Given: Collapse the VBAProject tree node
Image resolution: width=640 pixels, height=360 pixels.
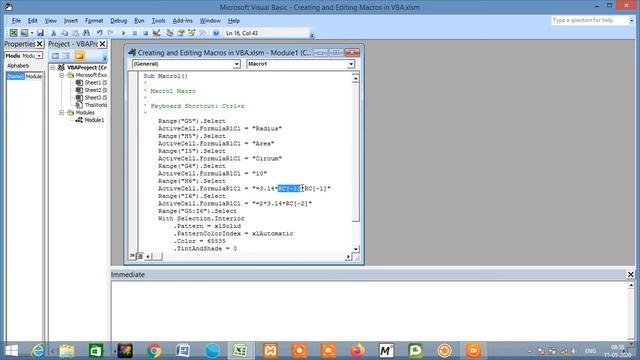Looking at the screenshot, I should pos(53,67).
